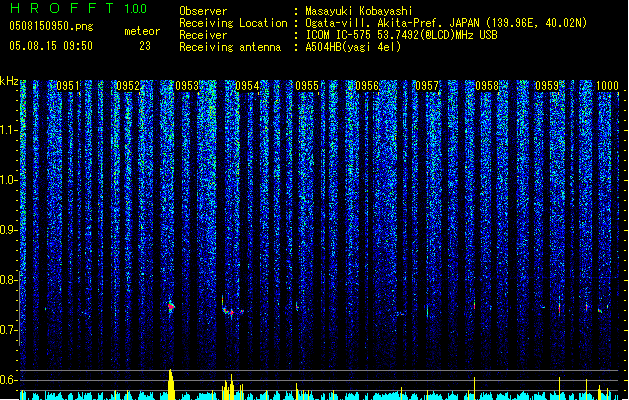Click the date stamp 05.08.15 09:50

coord(51,46)
